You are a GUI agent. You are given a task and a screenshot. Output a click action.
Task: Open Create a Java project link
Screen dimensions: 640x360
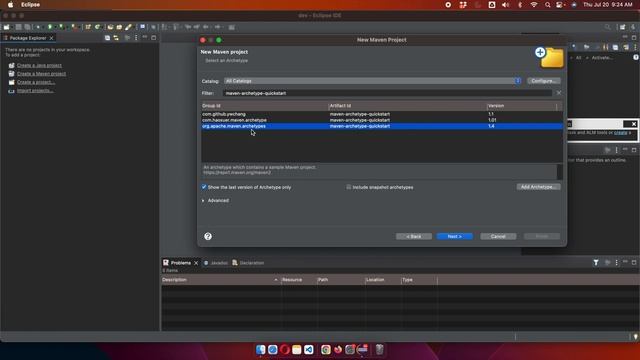click(39, 65)
